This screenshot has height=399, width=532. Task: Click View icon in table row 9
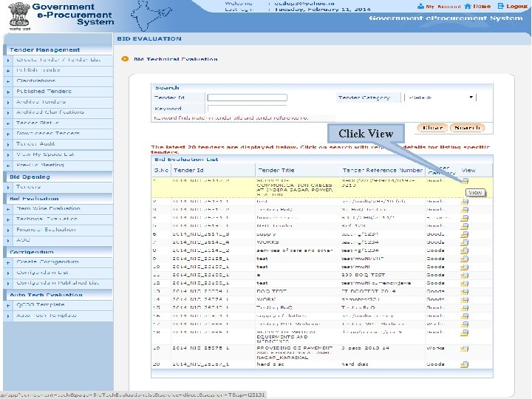(x=465, y=259)
